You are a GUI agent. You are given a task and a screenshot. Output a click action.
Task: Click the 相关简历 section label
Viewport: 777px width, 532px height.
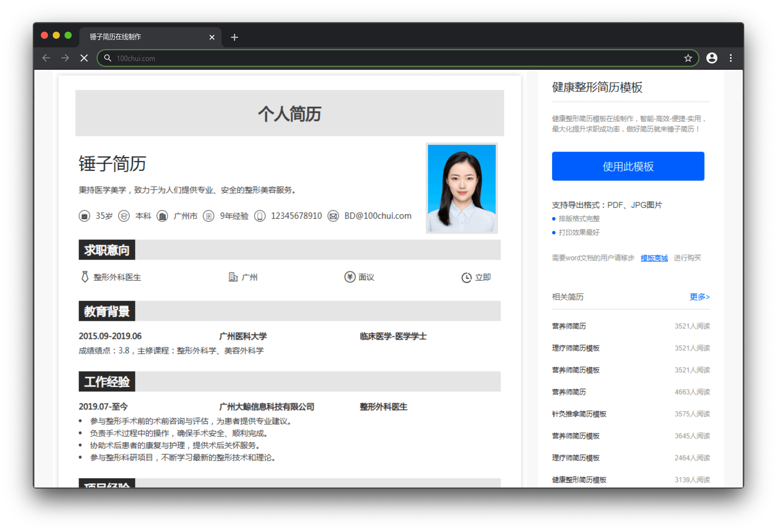coord(568,297)
